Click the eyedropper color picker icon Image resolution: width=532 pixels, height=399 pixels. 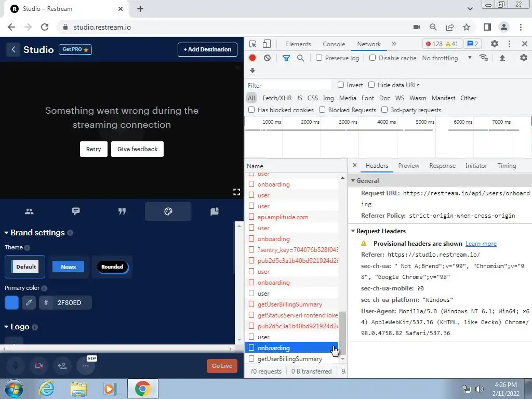29,303
